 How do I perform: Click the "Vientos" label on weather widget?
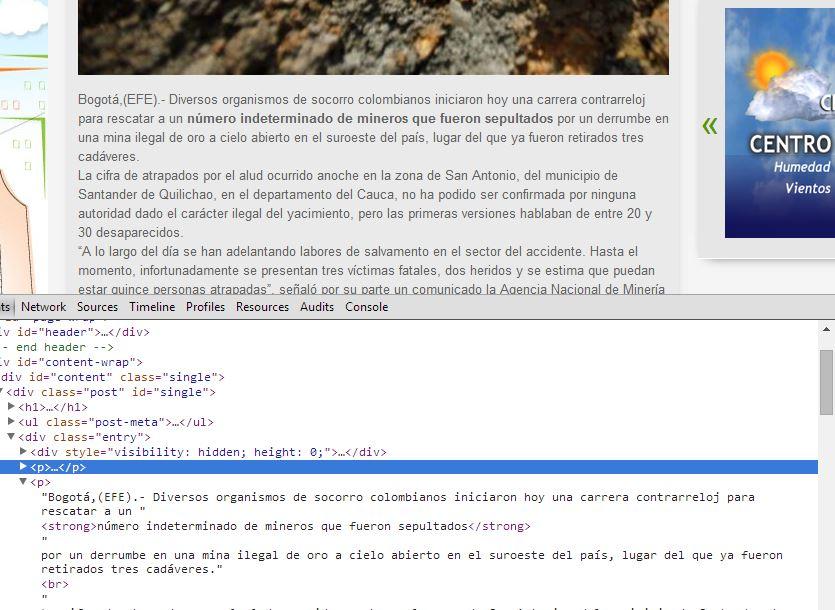point(808,188)
